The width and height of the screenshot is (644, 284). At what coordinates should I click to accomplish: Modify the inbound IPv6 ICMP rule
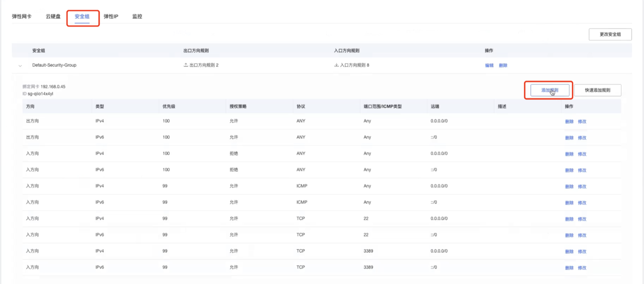pyautogui.click(x=582, y=203)
